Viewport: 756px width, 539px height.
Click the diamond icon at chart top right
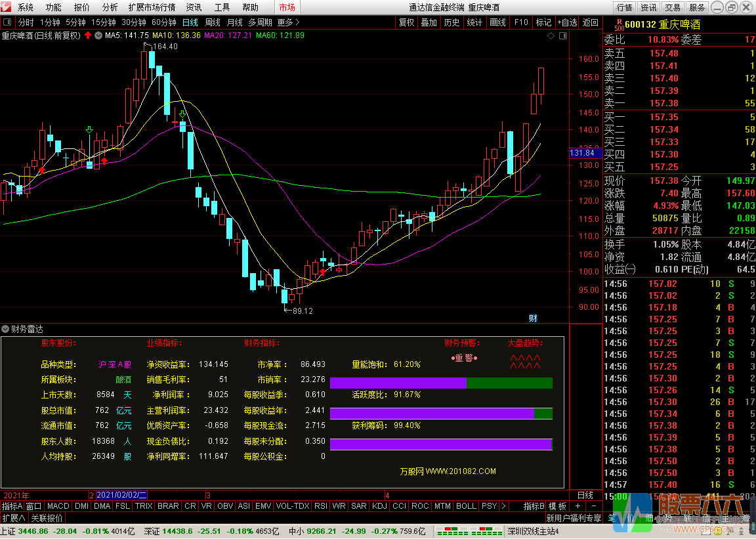[551, 35]
